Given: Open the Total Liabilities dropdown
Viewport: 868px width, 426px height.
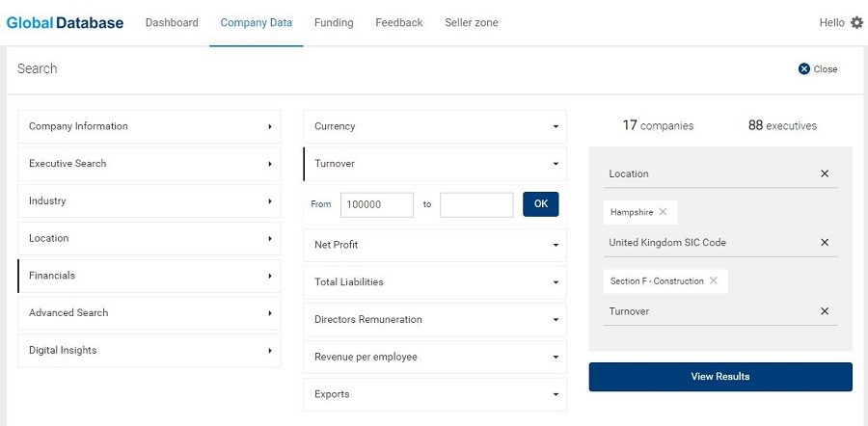Looking at the screenshot, I should [x=435, y=282].
